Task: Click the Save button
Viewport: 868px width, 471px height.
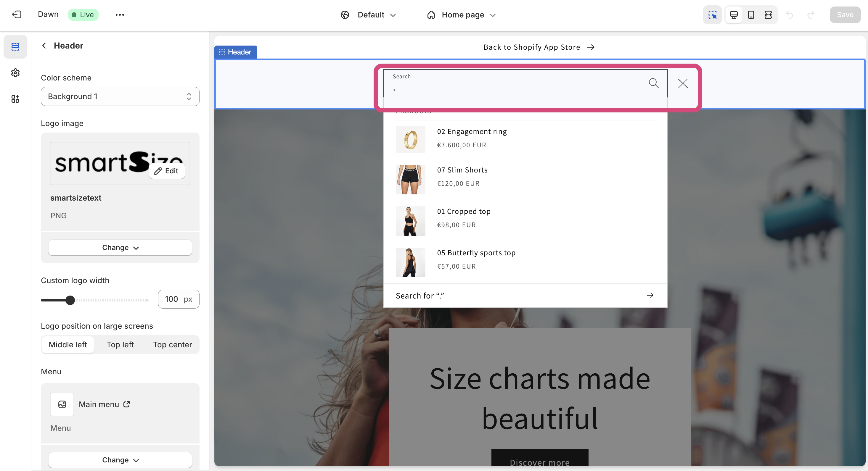Action: point(845,15)
